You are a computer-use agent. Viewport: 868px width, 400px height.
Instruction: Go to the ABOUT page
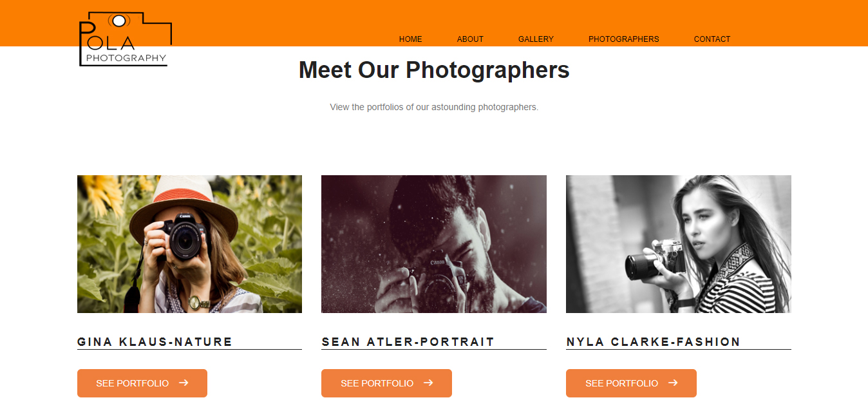tap(470, 39)
